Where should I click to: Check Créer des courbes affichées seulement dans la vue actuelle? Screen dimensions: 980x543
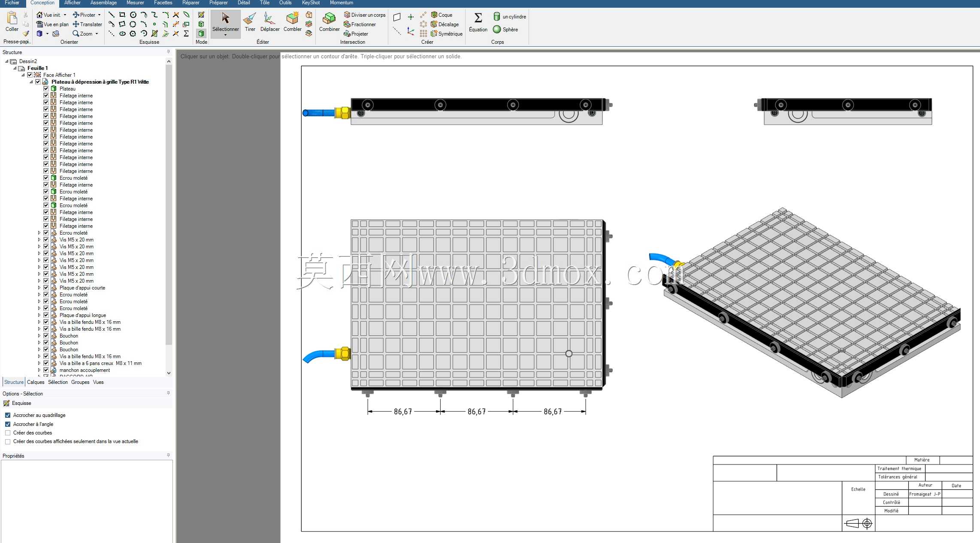pyautogui.click(x=8, y=441)
